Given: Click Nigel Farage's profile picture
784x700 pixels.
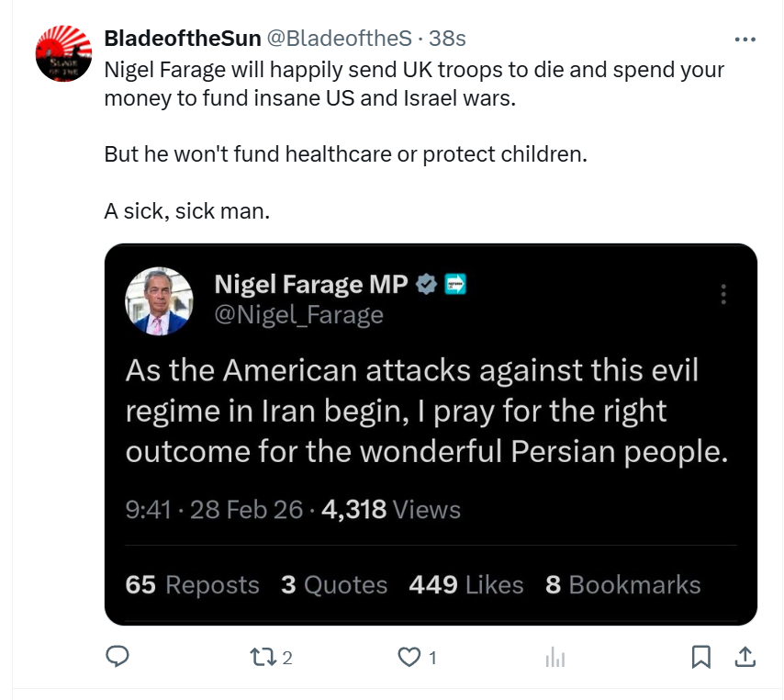Looking at the screenshot, I should [159, 300].
